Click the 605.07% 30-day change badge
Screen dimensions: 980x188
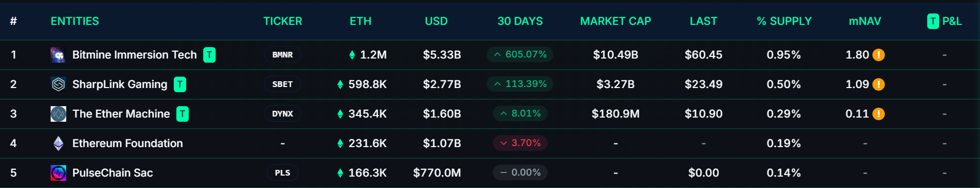[x=520, y=54]
